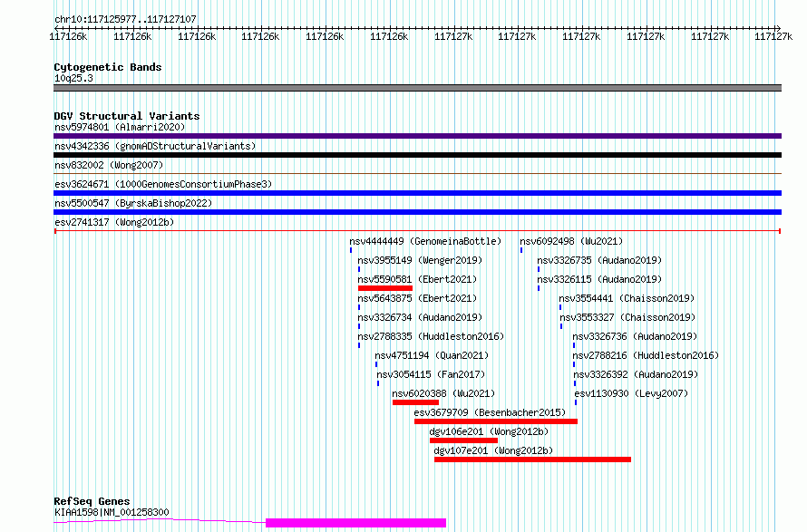The width and height of the screenshot is (807, 532).
Task: Open the nsv4342336 (gnomADStructuralVariants) label
Action: (x=155, y=146)
